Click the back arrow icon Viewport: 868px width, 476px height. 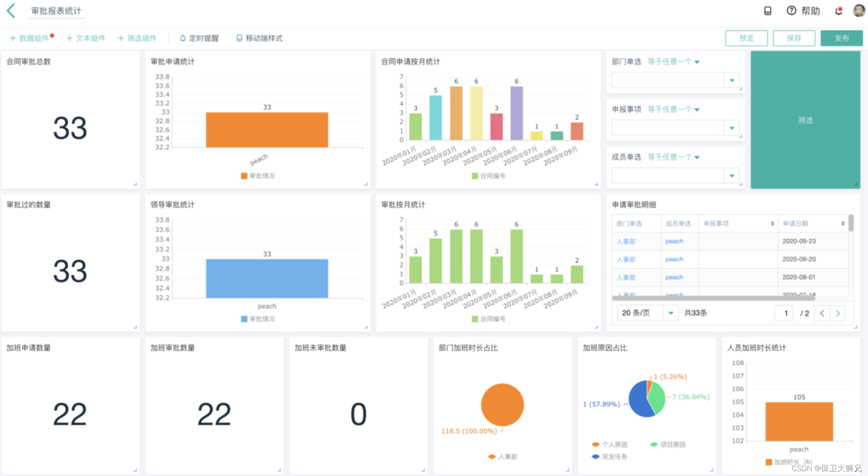[x=11, y=11]
